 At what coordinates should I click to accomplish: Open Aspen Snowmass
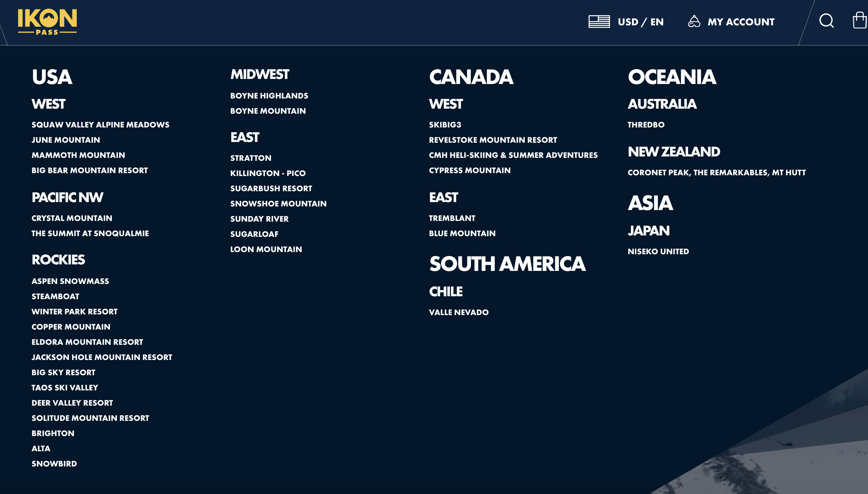(x=70, y=281)
